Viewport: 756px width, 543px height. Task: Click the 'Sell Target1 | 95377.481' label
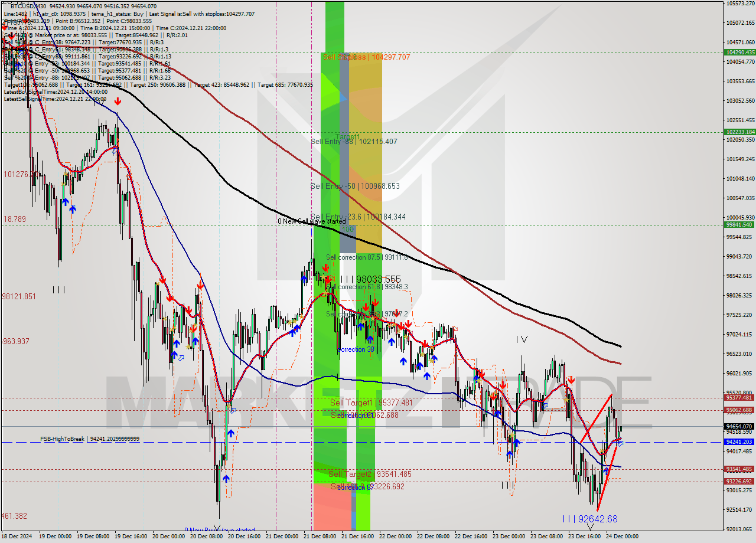pos(371,403)
